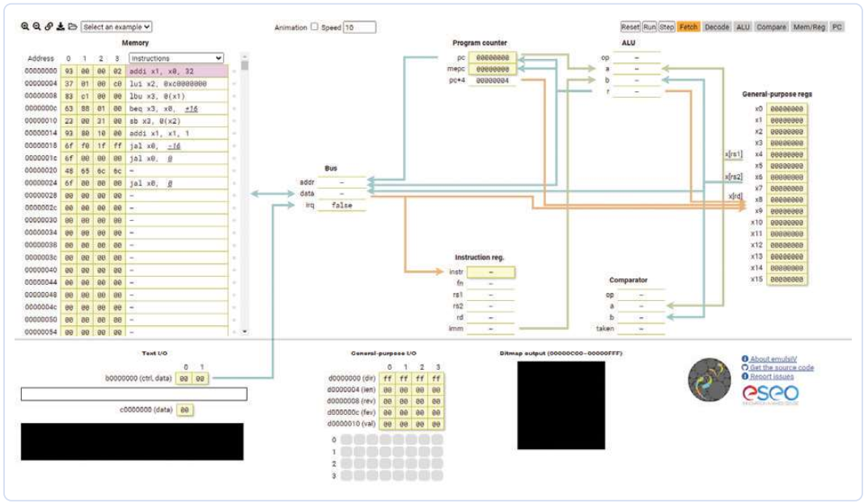Click the Reset button

[630, 27]
